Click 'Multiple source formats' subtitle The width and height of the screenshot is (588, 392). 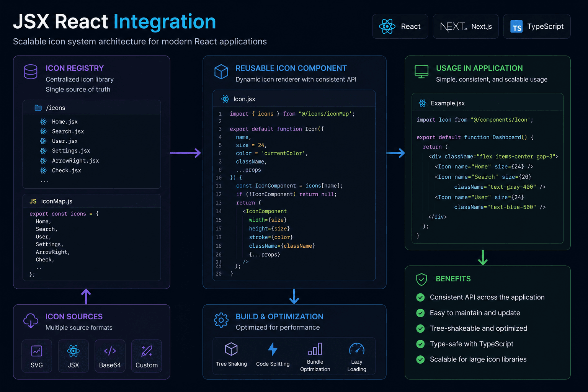[79, 328]
